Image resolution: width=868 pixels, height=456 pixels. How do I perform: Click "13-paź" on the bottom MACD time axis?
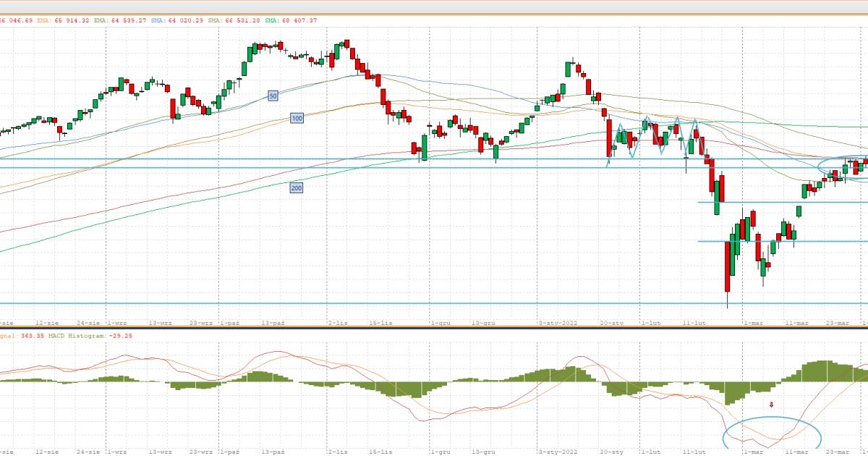pyautogui.click(x=273, y=451)
